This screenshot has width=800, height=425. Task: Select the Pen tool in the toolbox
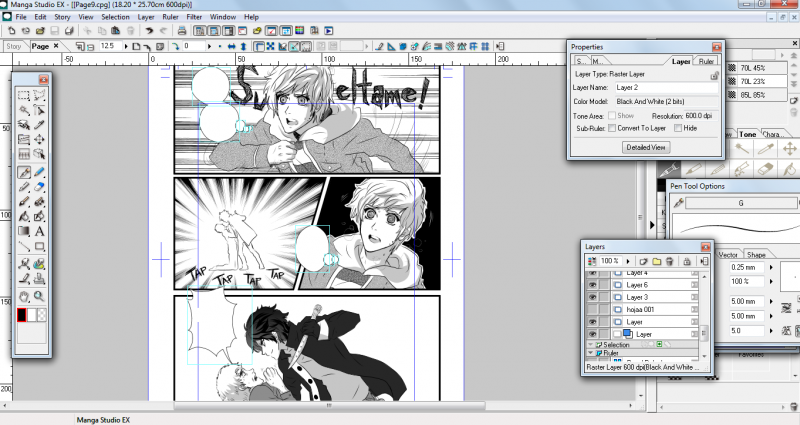[x=23, y=172]
